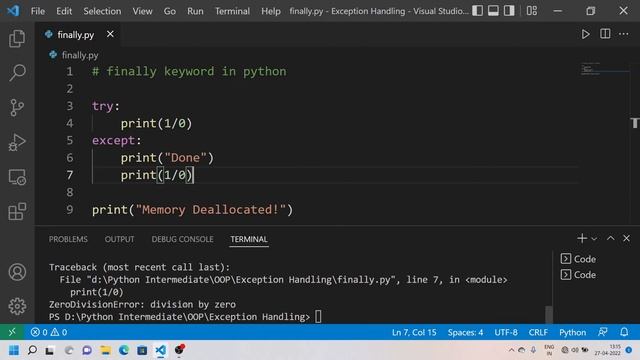Open Microsoft Edge from taskbar
This screenshot has width=640, height=360.
[x=124, y=350]
